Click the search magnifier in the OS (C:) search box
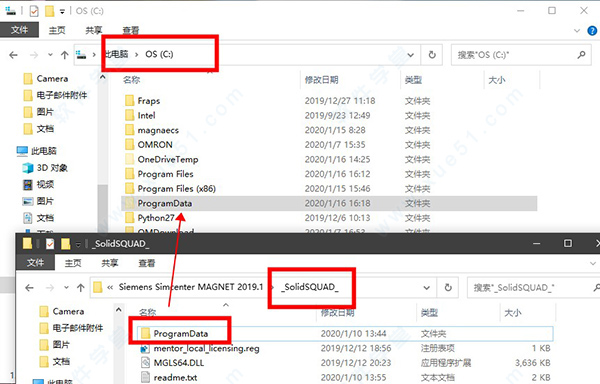Image resolution: width=600 pixels, height=384 pixels. [581, 55]
